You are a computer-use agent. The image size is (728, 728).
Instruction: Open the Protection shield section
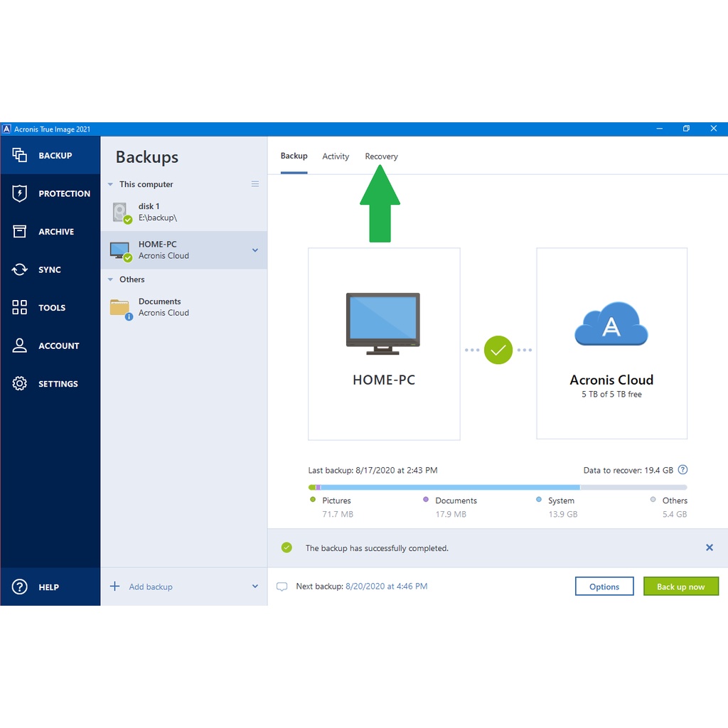[50, 193]
